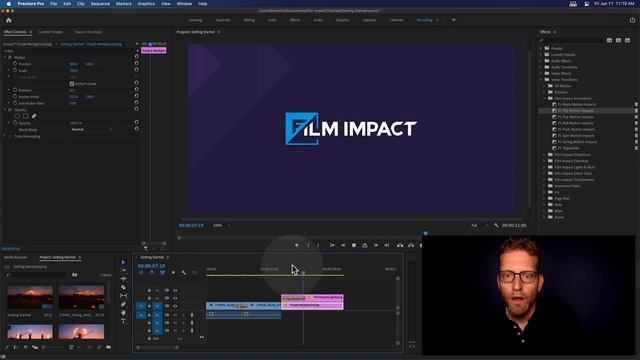The image size is (640, 360).
Task: Open timeline display settings wrench
Action: pos(184,273)
